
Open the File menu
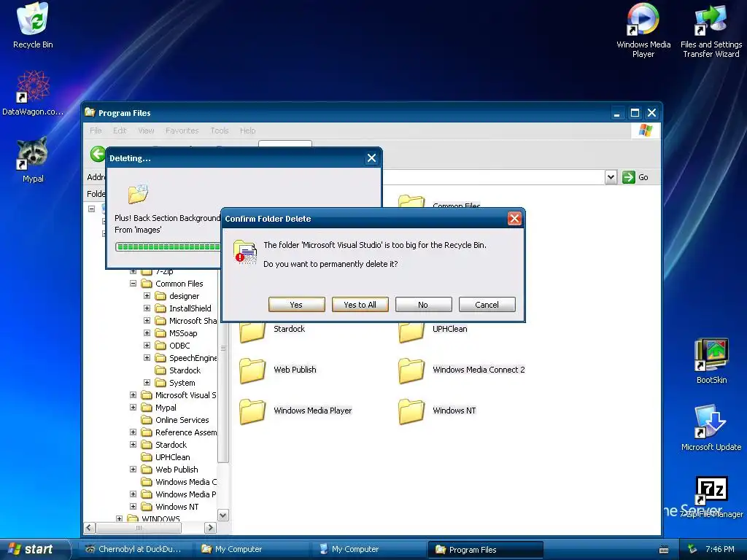pyautogui.click(x=96, y=131)
